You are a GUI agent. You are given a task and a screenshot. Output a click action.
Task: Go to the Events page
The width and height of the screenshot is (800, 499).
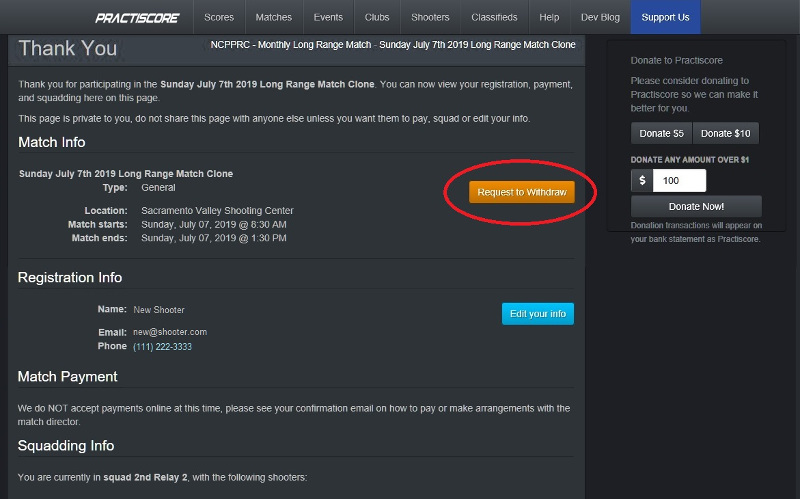[327, 18]
